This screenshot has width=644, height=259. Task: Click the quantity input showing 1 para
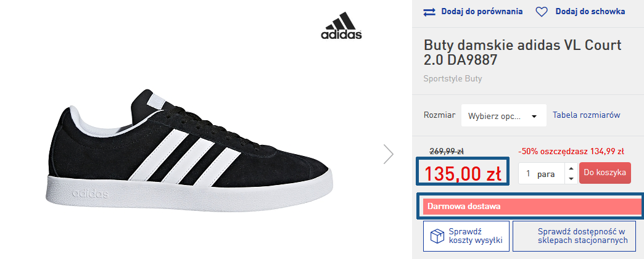[542, 174]
